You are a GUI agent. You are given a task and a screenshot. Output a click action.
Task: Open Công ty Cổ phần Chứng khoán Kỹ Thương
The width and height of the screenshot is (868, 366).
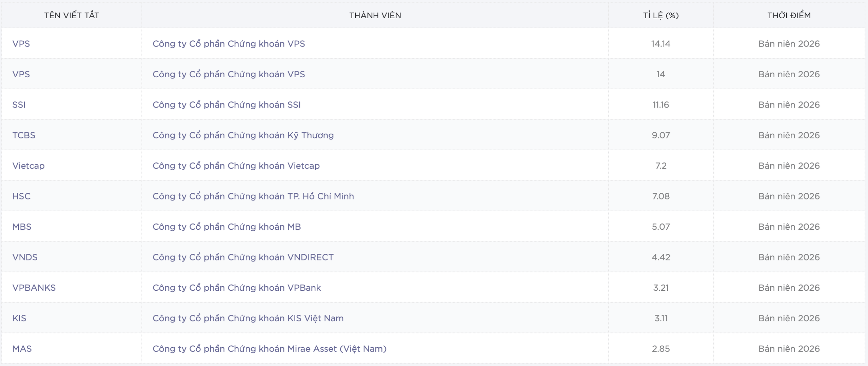pyautogui.click(x=243, y=135)
